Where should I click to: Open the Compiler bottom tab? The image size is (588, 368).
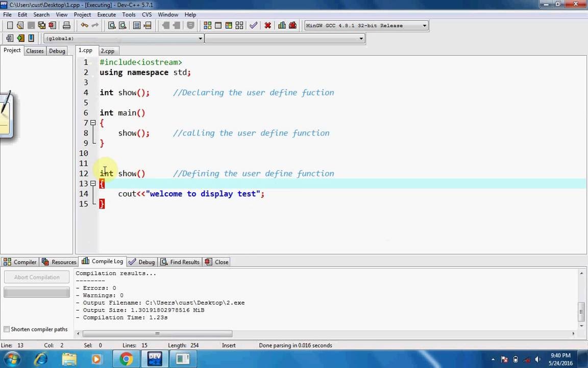click(20, 262)
